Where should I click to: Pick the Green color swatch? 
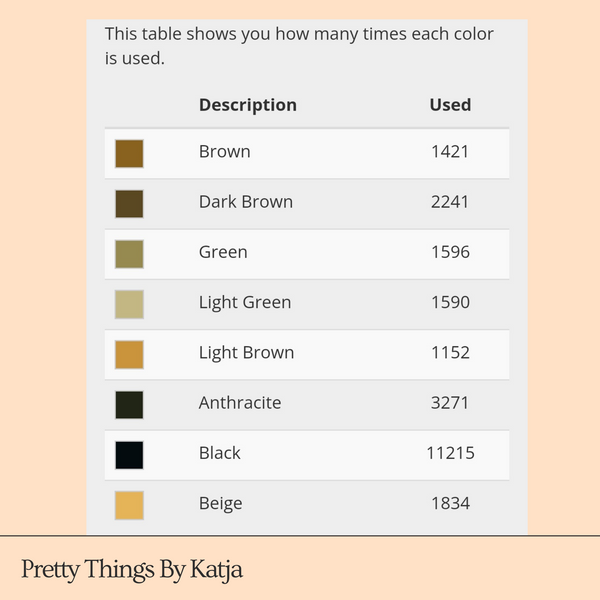click(x=129, y=254)
